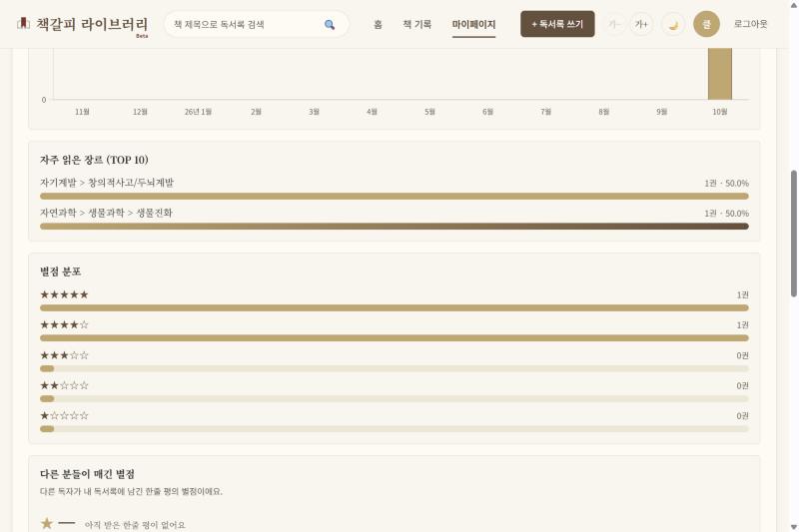Image resolution: width=799 pixels, height=532 pixels.
Task: Click the scrollbar up arrow
Action: click(x=793, y=5)
